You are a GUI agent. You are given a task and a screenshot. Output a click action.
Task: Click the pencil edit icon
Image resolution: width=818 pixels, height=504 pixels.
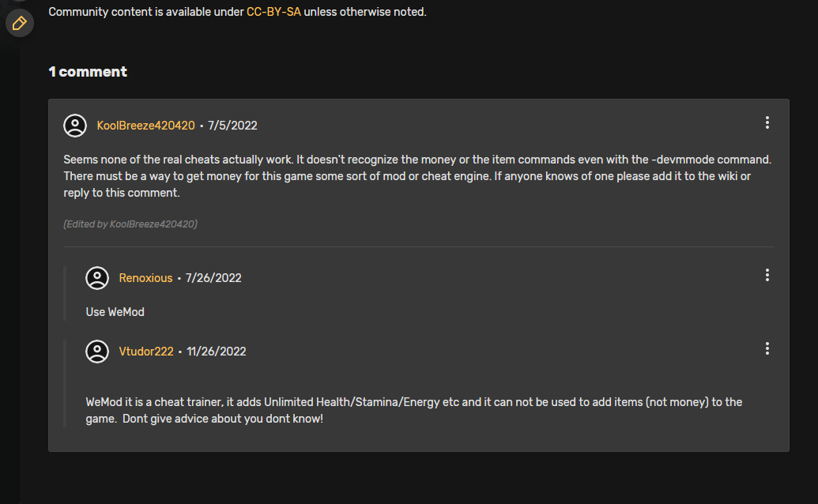pos(20,23)
